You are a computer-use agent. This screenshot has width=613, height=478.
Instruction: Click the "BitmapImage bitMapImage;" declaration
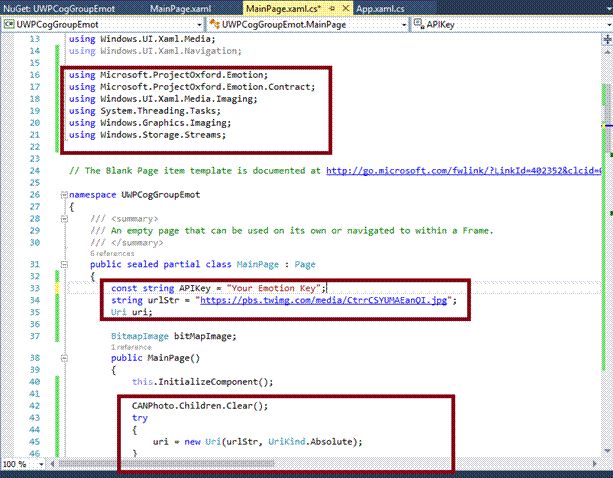(x=174, y=336)
